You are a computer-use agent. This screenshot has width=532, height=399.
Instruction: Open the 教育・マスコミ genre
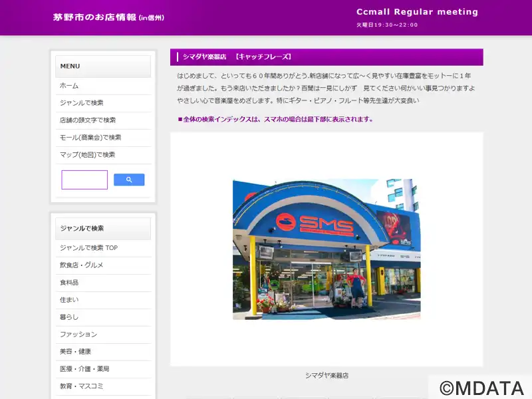click(103, 386)
